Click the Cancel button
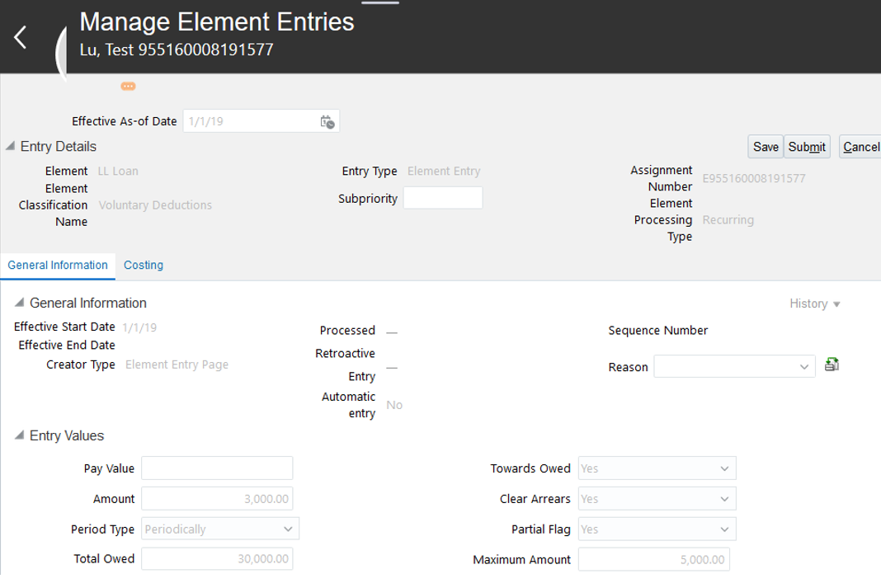 pyautogui.click(x=860, y=147)
